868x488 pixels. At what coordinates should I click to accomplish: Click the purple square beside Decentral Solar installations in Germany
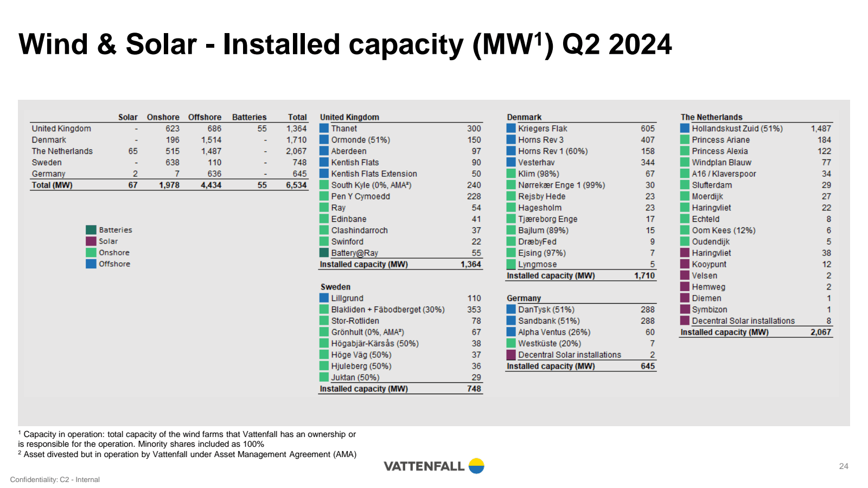click(x=511, y=355)
